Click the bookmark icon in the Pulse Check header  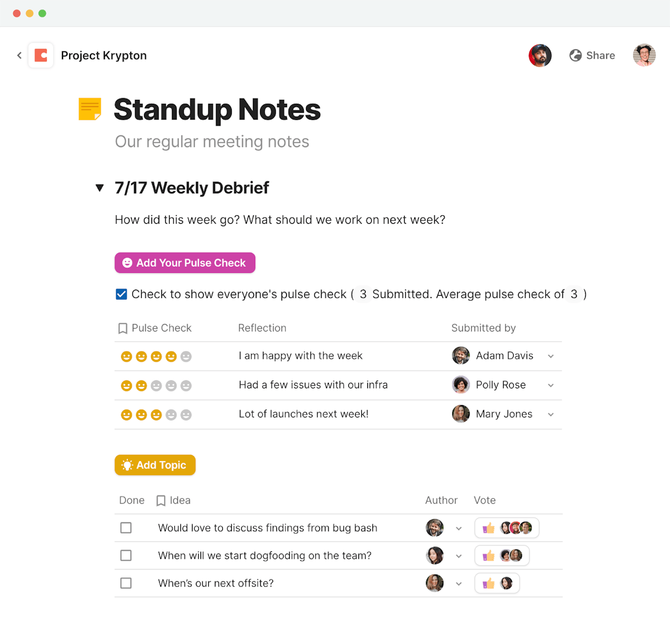point(122,328)
